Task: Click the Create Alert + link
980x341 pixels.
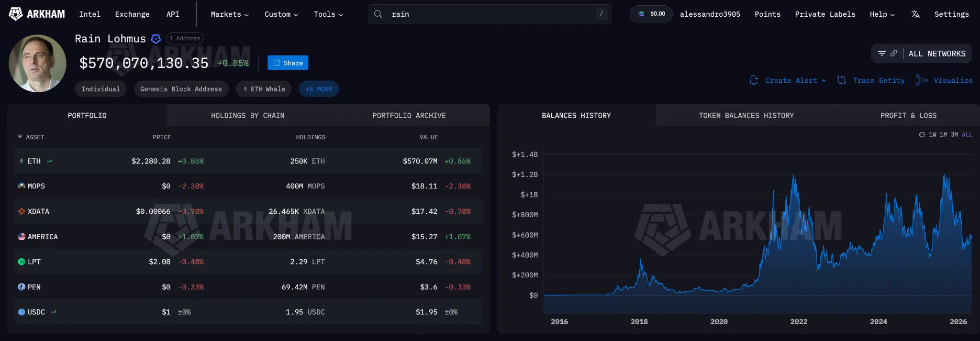Action: point(795,80)
